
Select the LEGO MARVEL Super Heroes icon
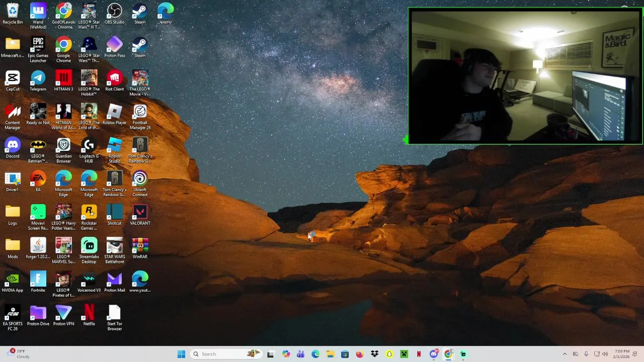[63, 251]
